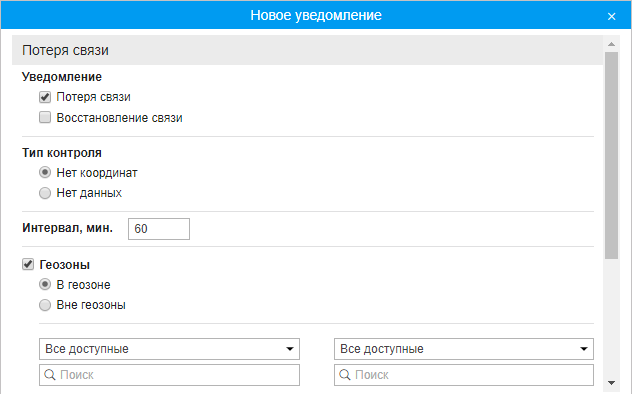The height and width of the screenshot is (394, 632).
Task: Click the scrollbar up arrow
Action: (611, 44)
